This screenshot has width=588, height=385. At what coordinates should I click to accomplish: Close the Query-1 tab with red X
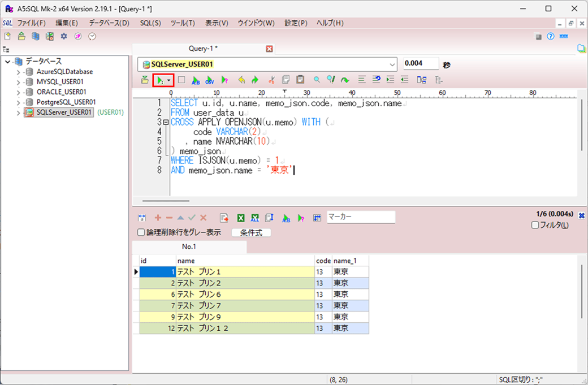click(x=269, y=49)
